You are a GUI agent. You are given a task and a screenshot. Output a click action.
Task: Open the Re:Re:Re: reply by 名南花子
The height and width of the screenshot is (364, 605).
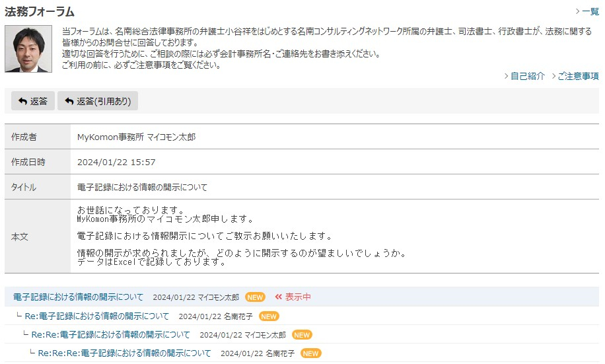124,353
